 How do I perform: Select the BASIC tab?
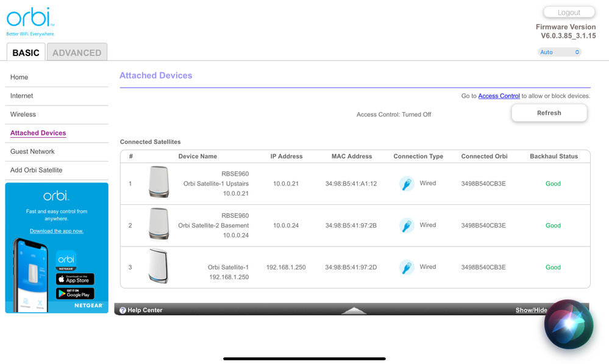[x=26, y=52]
